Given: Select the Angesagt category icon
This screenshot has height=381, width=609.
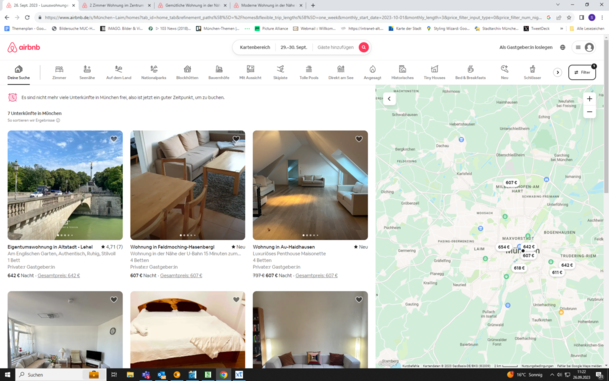Looking at the screenshot, I should pyautogui.click(x=372, y=69).
